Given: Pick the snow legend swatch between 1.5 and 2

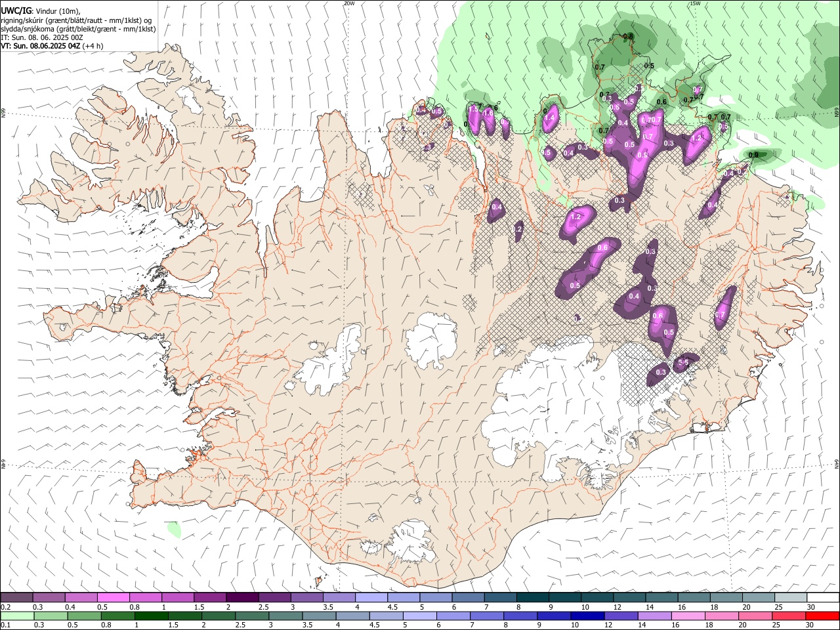Looking at the screenshot, I should point(209,598).
